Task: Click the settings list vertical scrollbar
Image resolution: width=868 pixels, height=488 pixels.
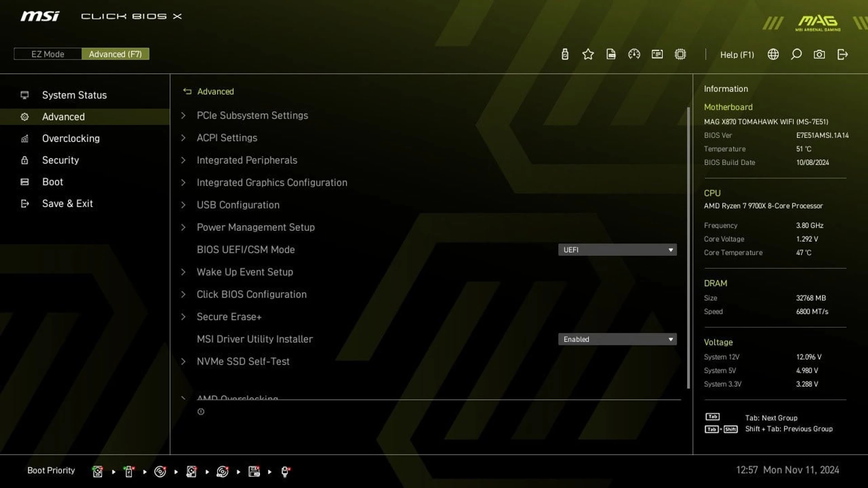Action: tap(688, 248)
